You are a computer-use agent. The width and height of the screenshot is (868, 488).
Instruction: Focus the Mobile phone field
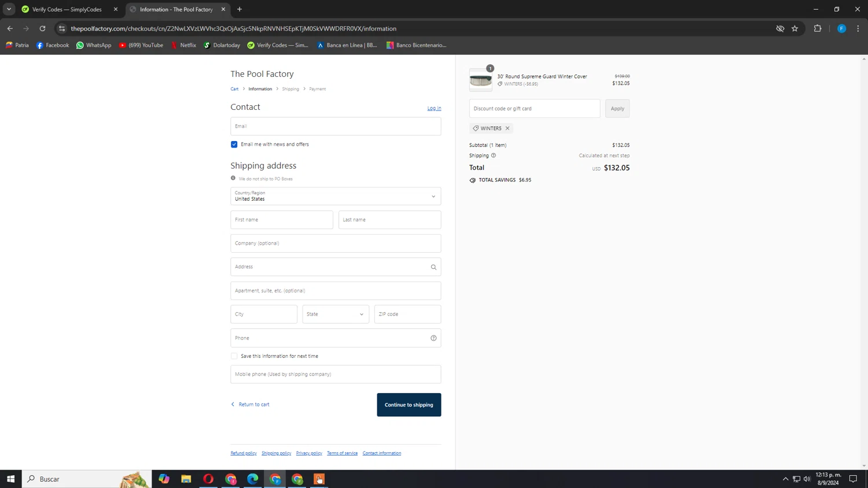pos(336,374)
